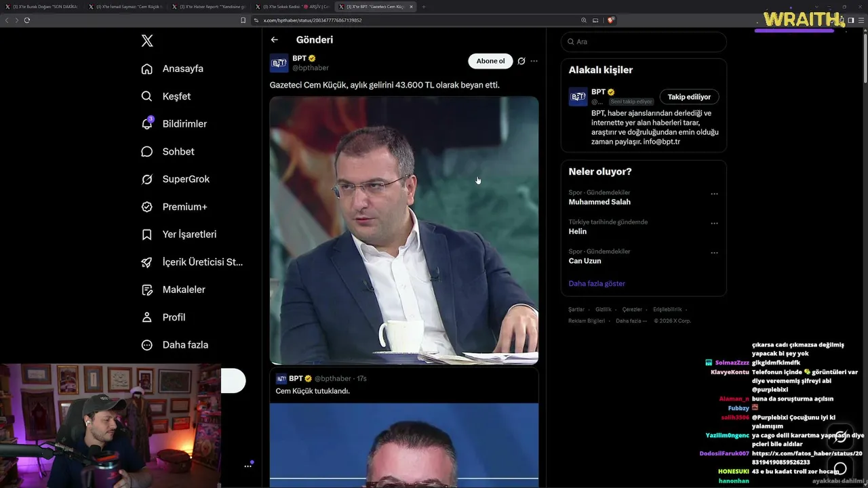The height and width of the screenshot is (488, 868).
Task: Click the Grok icon beside Abone ol
Action: (521, 61)
